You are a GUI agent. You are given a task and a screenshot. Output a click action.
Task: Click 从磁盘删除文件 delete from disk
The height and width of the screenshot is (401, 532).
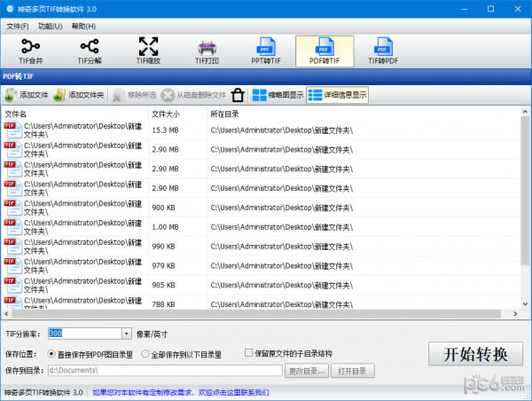click(x=193, y=95)
